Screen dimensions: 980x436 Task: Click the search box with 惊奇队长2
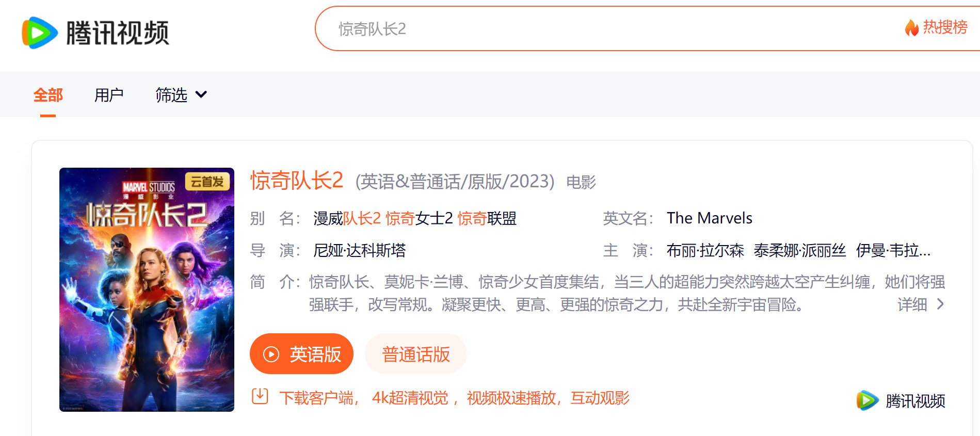[x=593, y=29]
